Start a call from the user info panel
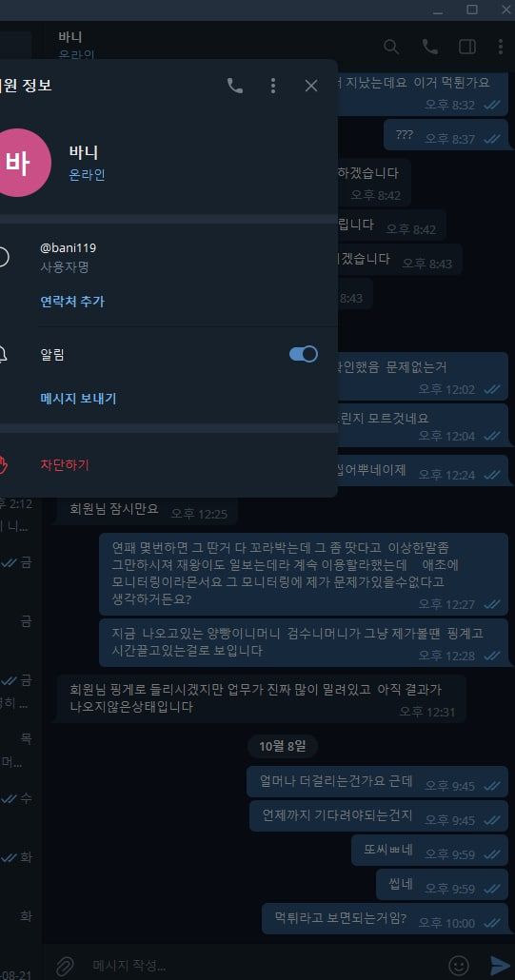This screenshot has width=515, height=980. click(x=235, y=86)
